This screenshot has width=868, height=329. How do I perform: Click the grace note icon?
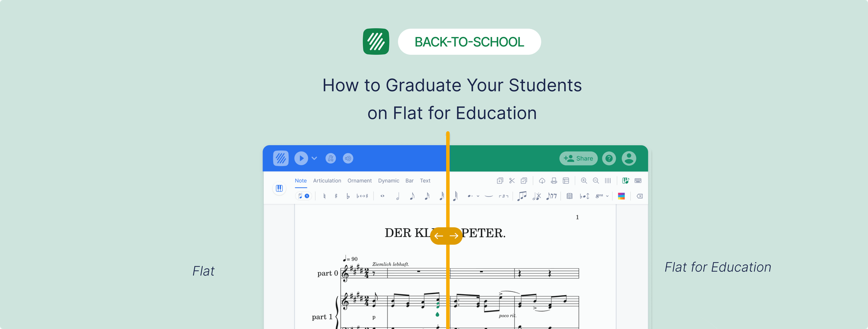pyautogui.click(x=537, y=196)
